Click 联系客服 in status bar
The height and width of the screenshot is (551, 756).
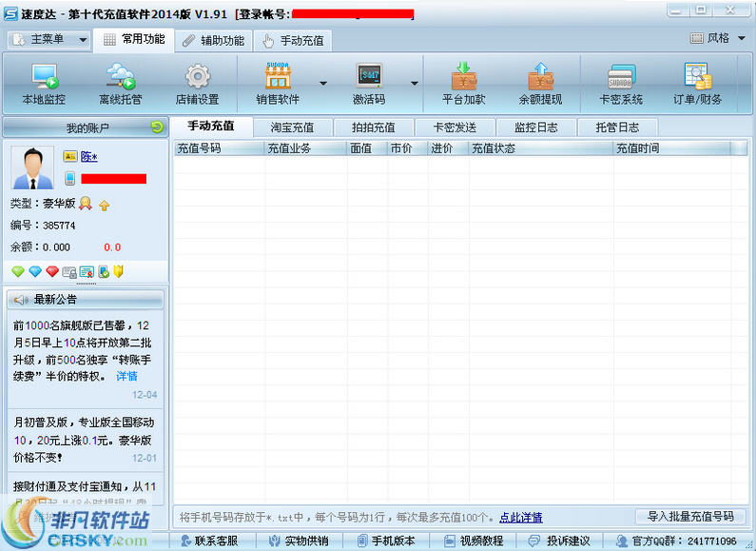click(x=210, y=541)
